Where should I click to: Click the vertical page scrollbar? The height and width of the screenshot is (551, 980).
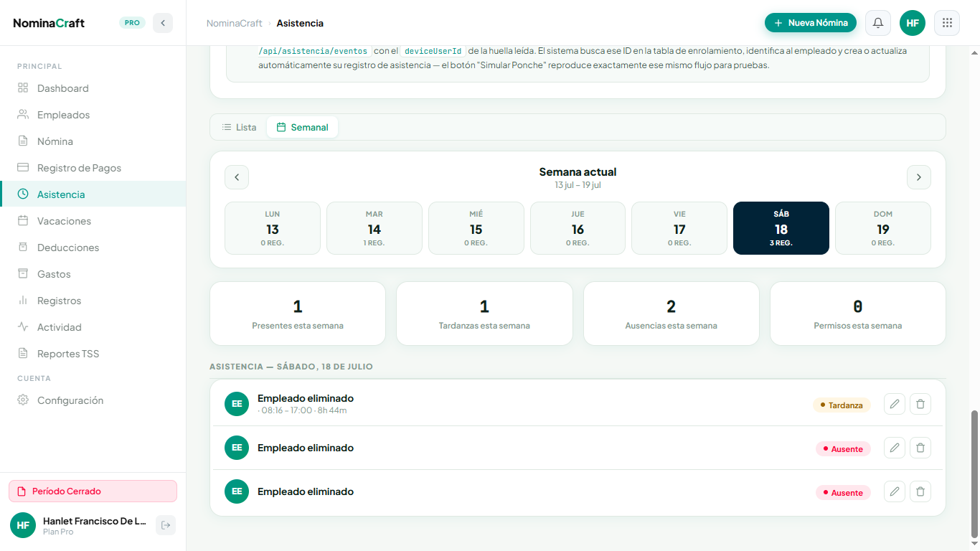point(974,474)
